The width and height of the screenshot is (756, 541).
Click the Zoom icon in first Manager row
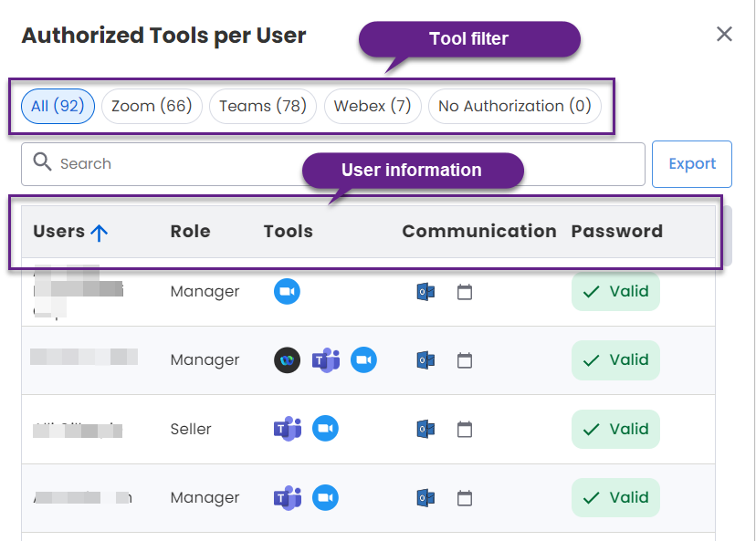pyautogui.click(x=287, y=291)
